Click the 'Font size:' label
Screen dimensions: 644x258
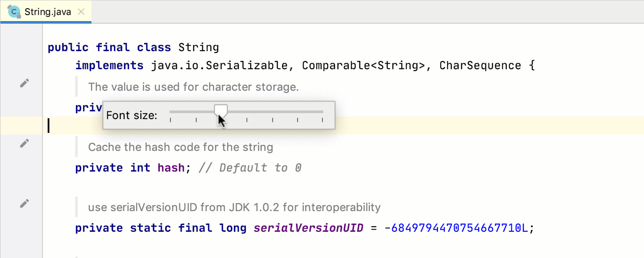coord(132,115)
